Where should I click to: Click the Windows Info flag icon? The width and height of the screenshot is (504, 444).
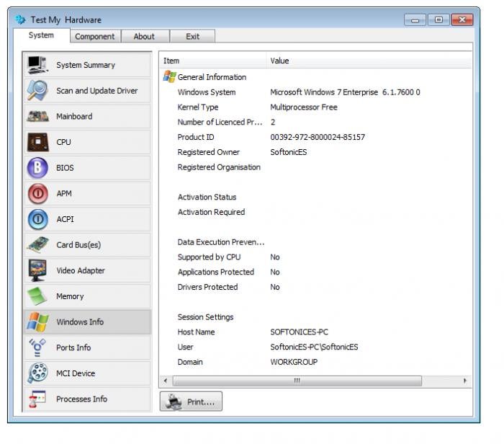pyautogui.click(x=37, y=322)
